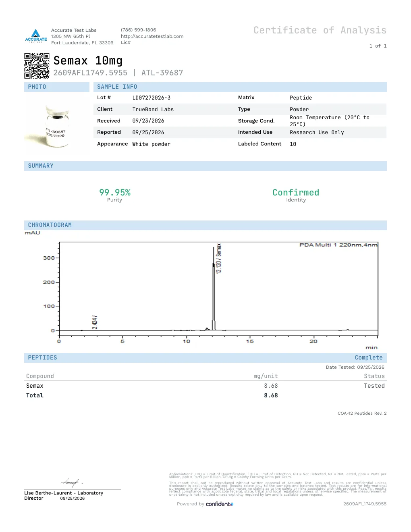The width and height of the screenshot is (411, 532).
Task: Click the 'Complete' status in PEPTIDES header
Action: pos(369,357)
